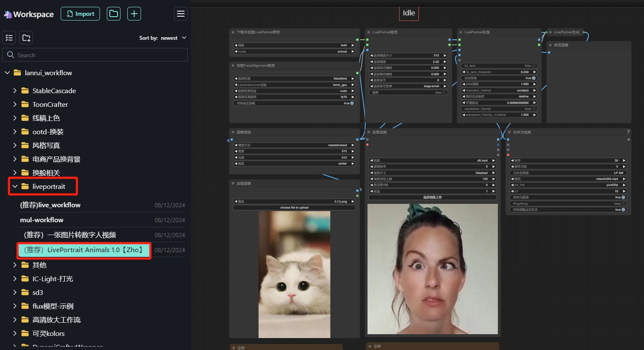Open the 视频 d6.mp4 selector
644x350 pixels.
pos(432,160)
